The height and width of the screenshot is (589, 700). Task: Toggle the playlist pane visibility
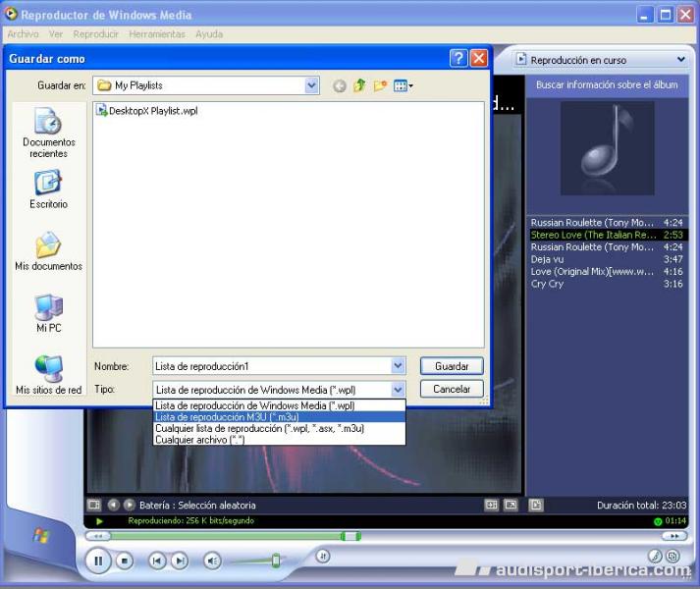[536, 505]
